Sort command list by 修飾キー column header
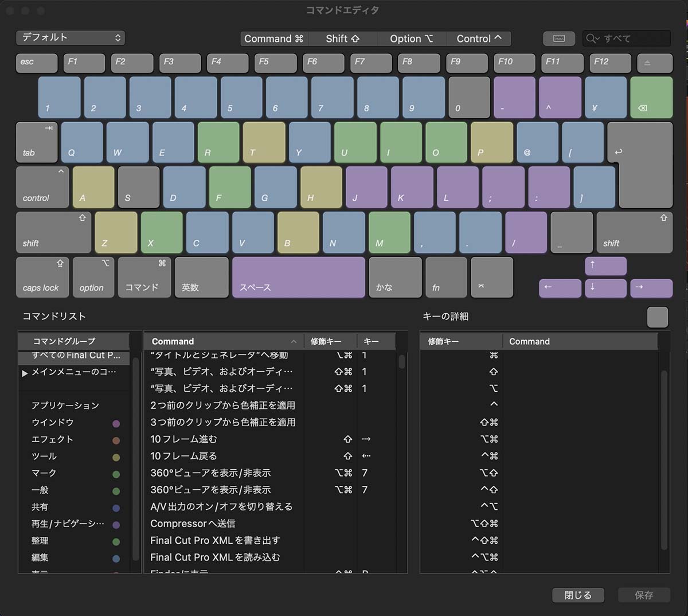The width and height of the screenshot is (688, 616). point(330,341)
